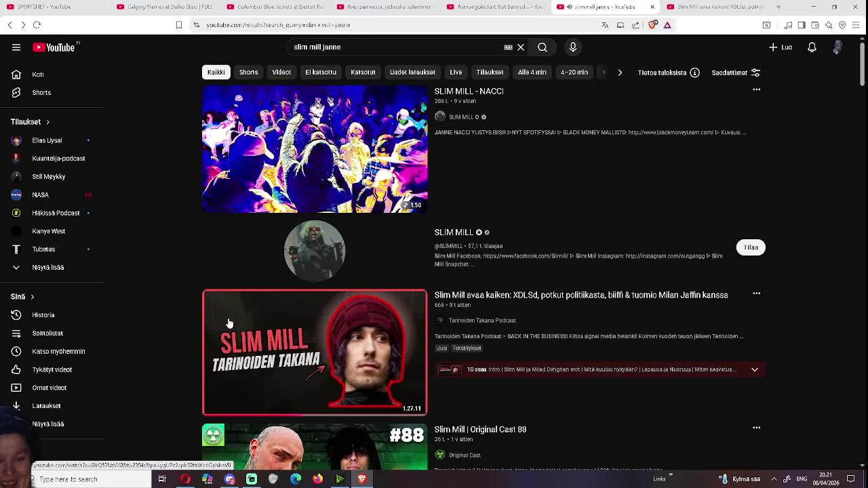Image resolution: width=868 pixels, height=488 pixels.
Task: Open Tietoa tuloksista info
Action: click(668, 73)
